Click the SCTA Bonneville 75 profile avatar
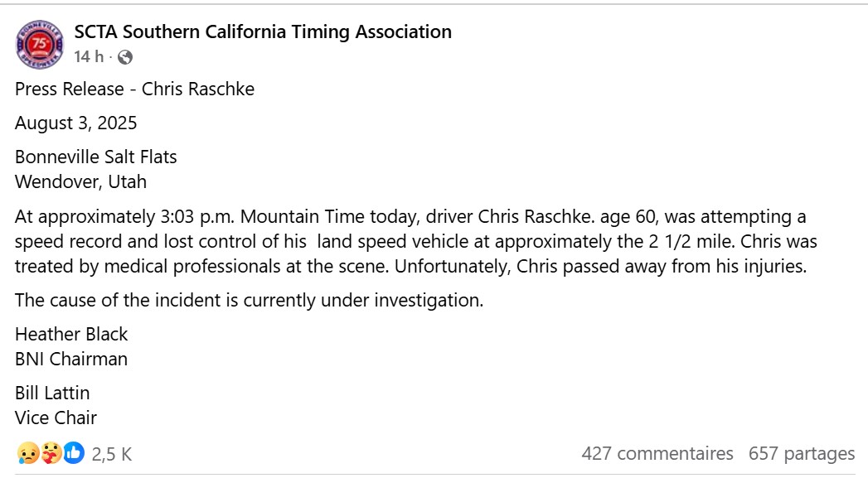 39,45
